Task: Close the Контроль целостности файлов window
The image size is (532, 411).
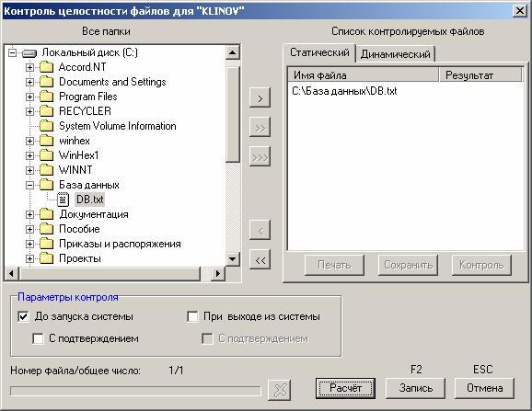Action: (x=520, y=11)
